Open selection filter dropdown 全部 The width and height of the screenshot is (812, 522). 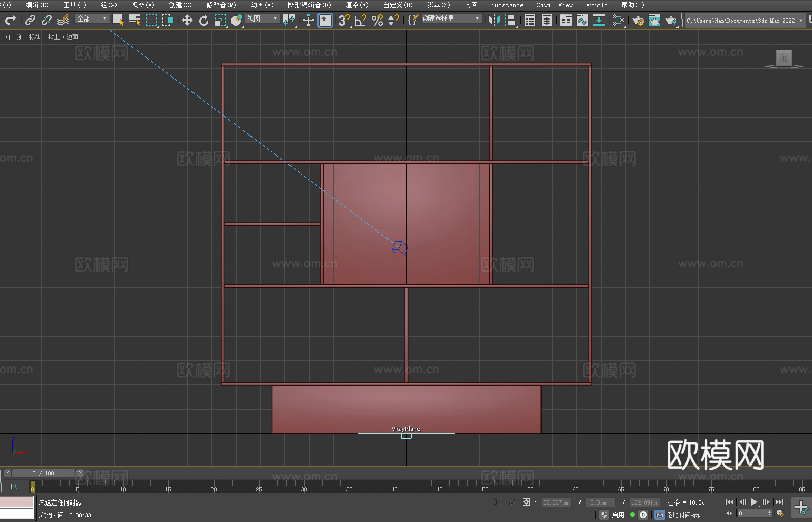click(x=92, y=18)
